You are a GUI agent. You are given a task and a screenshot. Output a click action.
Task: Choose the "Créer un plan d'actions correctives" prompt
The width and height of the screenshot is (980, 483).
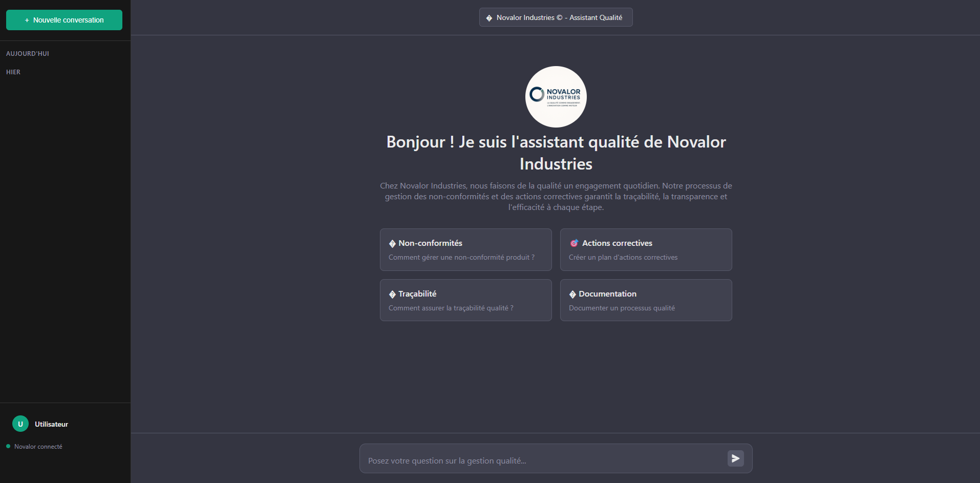tap(623, 258)
